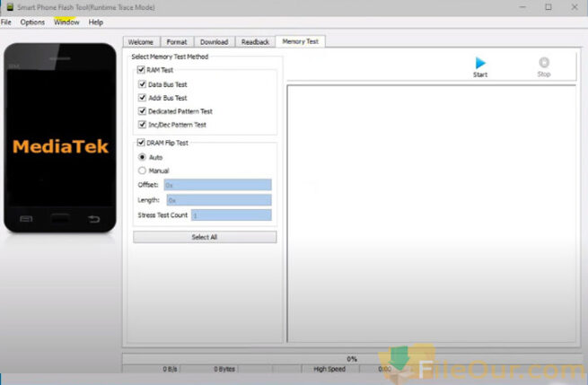Switch to the Readback tab
The image size is (588, 385).
tap(255, 42)
